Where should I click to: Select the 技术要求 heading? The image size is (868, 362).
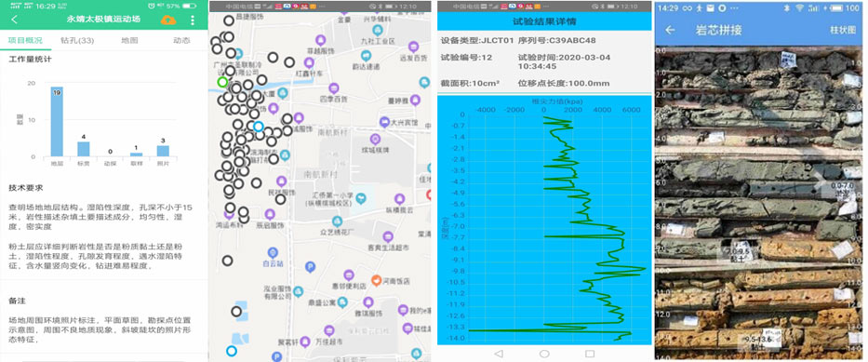coord(26,188)
